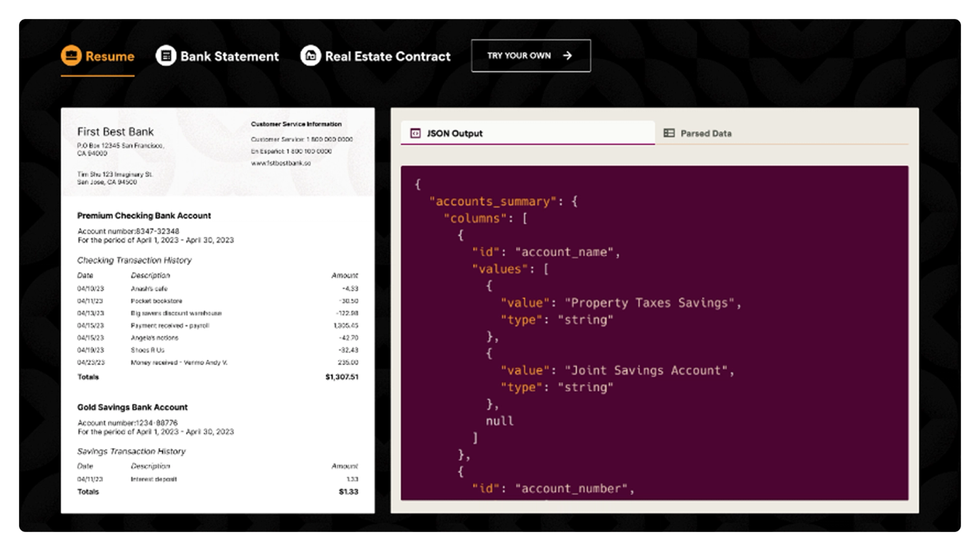980x551 pixels.
Task: Click the "values" key in JSON
Action: click(x=500, y=269)
